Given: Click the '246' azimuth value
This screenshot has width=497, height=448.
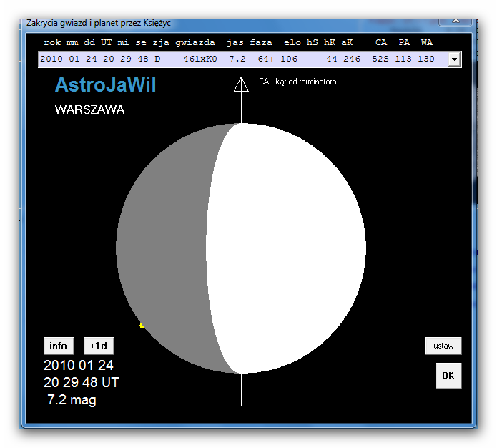Looking at the screenshot, I should [352, 59].
